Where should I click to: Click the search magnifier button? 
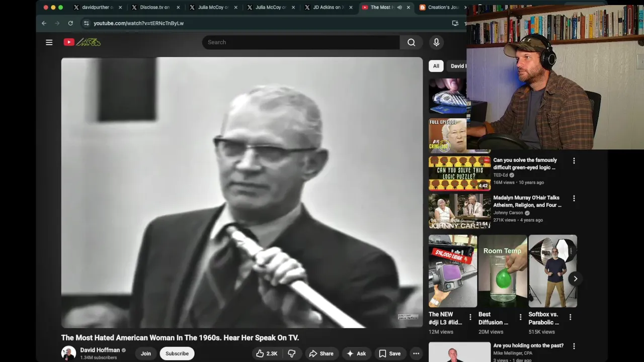click(x=411, y=42)
